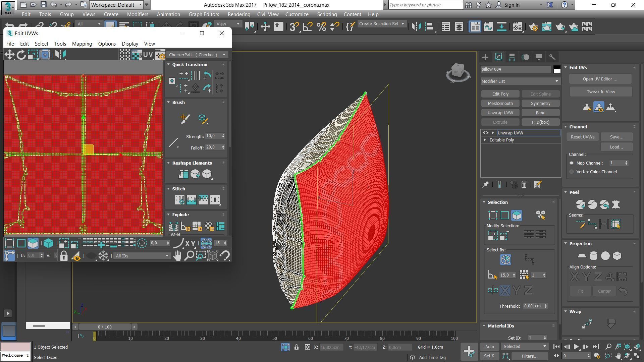The width and height of the screenshot is (644, 362).
Task: Click the cylindrical projection icon
Action: [x=593, y=256]
